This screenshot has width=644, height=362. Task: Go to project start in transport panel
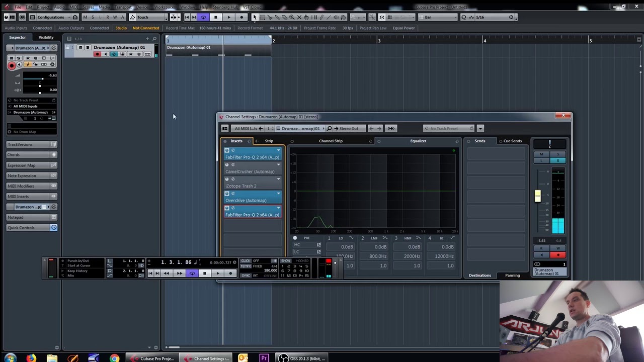click(x=150, y=274)
